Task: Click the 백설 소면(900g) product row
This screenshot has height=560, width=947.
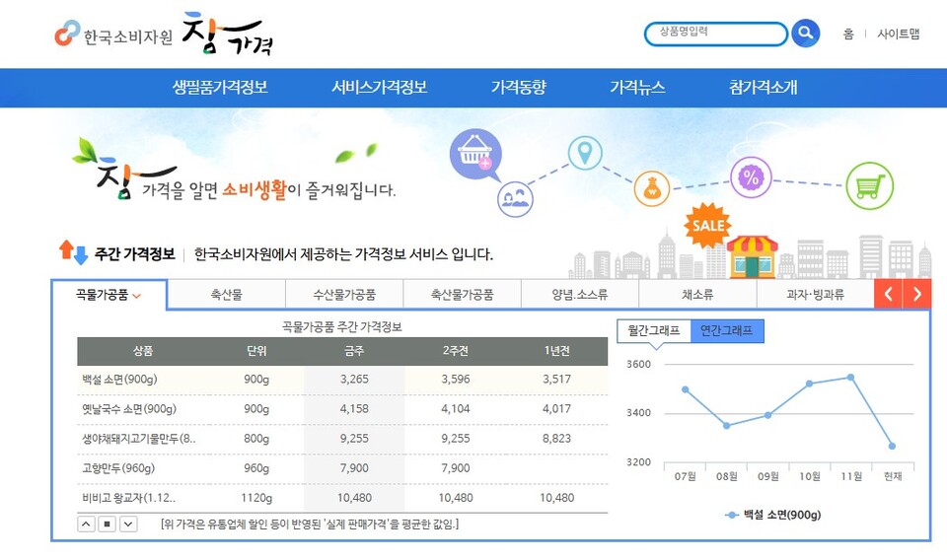Action: 342,380
